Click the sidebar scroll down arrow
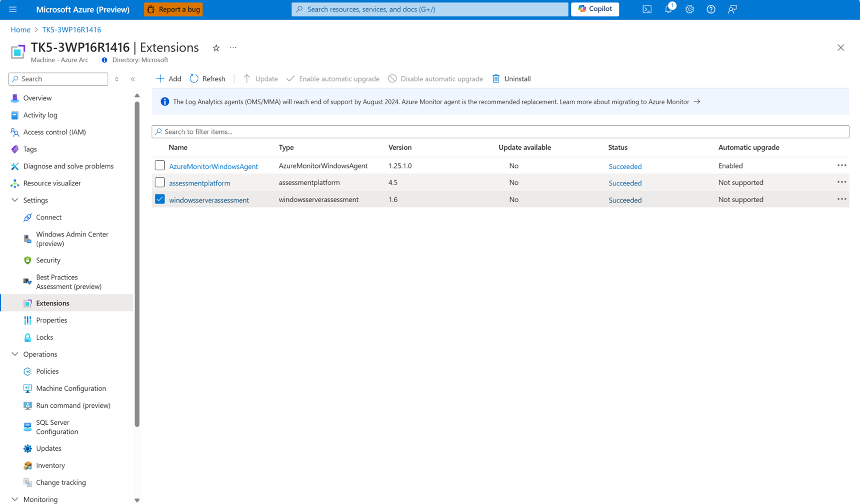Image resolution: width=860 pixels, height=504 pixels. click(x=137, y=500)
